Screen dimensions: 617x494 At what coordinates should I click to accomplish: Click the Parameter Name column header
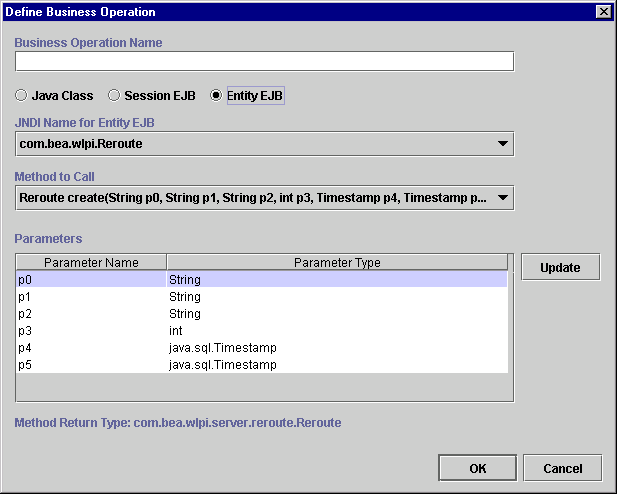point(91,263)
